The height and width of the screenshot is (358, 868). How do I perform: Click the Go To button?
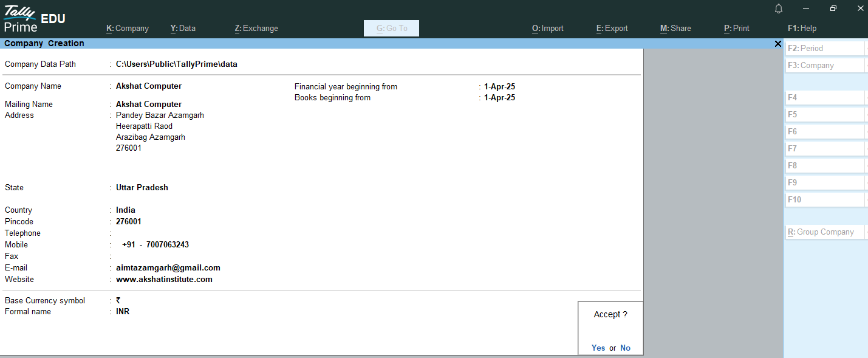click(392, 29)
